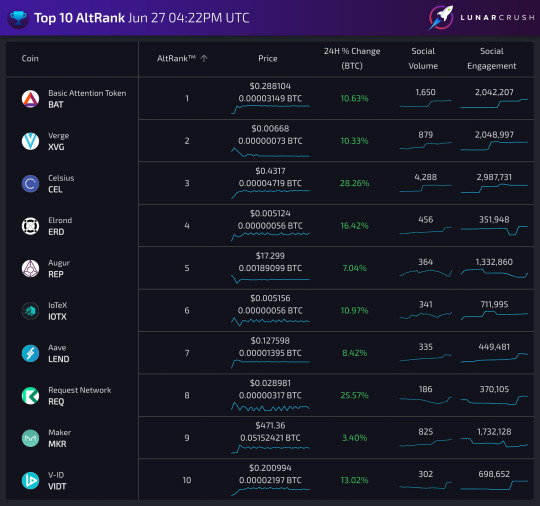Screen dimensions: 540x506
Task: Click the 25.57% change value
Action: (x=354, y=395)
